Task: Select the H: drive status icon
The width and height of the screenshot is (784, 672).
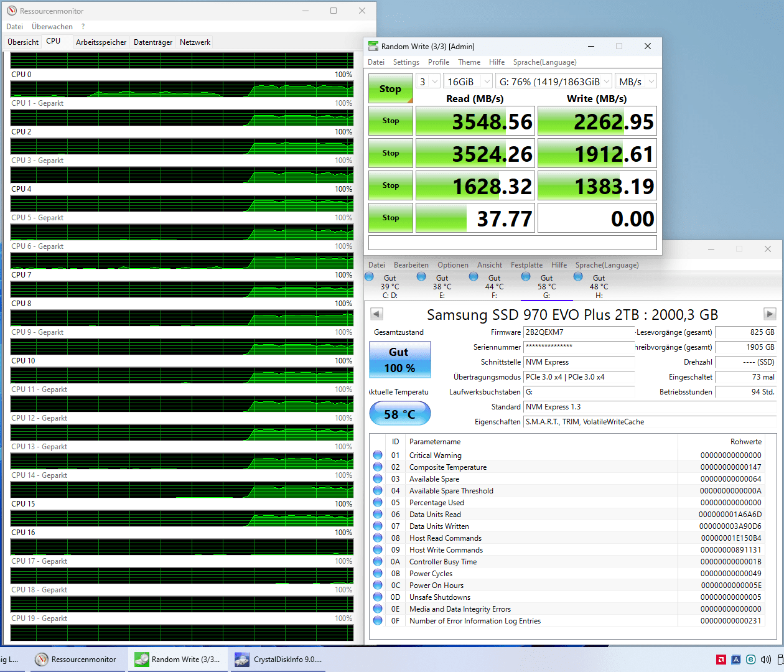Action: pyautogui.click(x=578, y=276)
